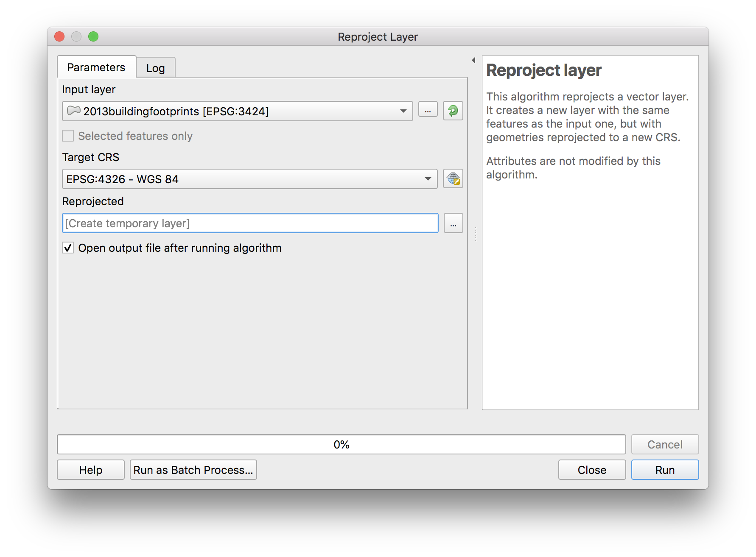Image resolution: width=756 pixels, height=557 pixels.
Task: Click ellipsis button next to Reprojected output
Action: point(453,223)
